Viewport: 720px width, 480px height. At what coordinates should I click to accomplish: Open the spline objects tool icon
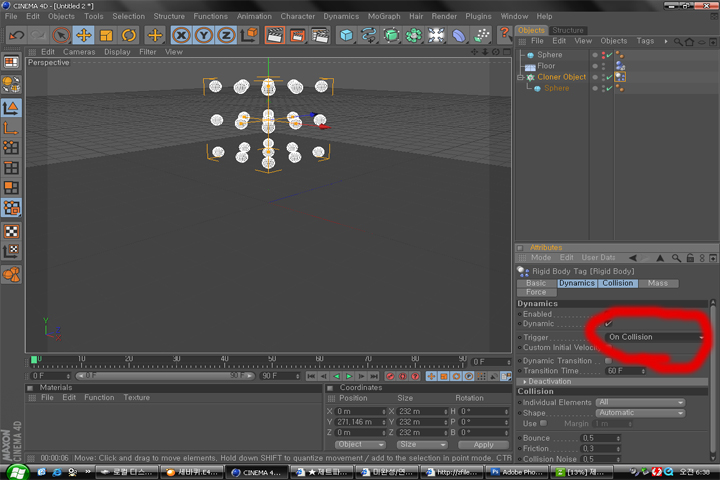[x=369, y=35]
